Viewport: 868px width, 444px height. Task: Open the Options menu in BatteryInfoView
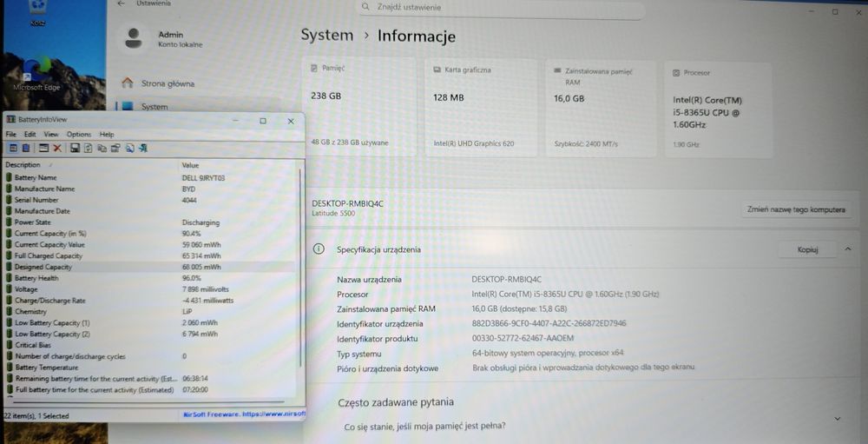coord(79,134)
